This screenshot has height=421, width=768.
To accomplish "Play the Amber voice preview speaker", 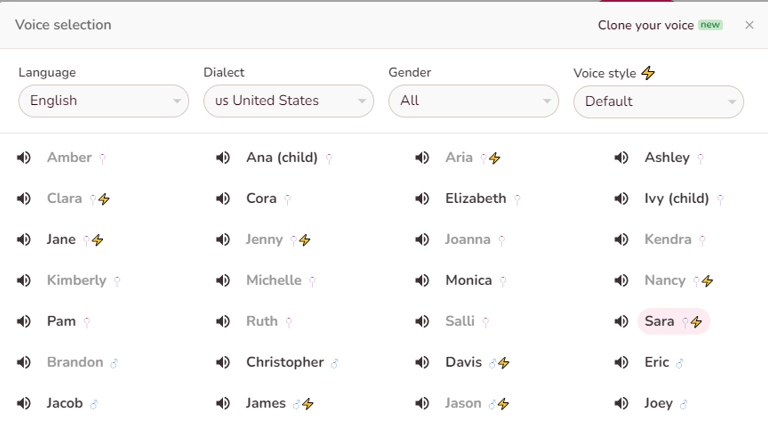I will pos(24,158).
